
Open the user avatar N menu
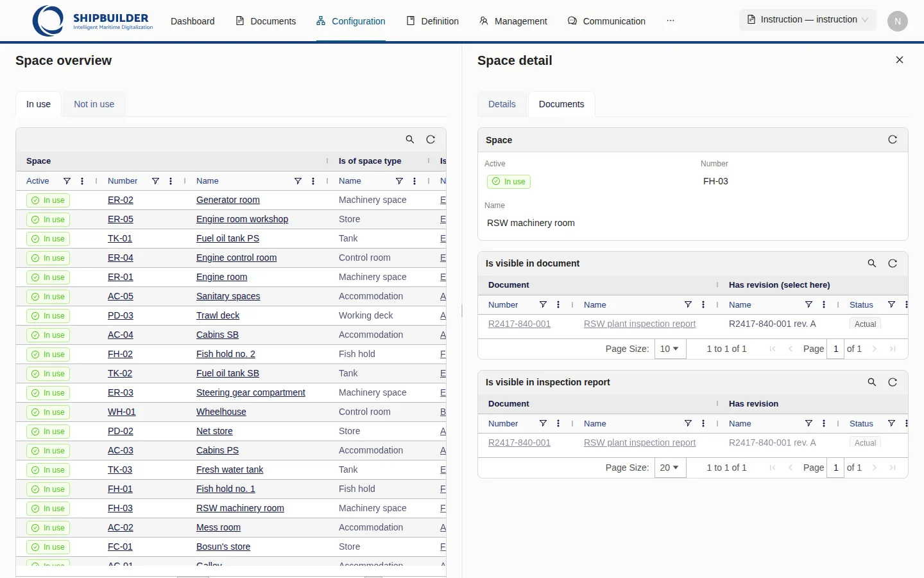pos(898,21)
